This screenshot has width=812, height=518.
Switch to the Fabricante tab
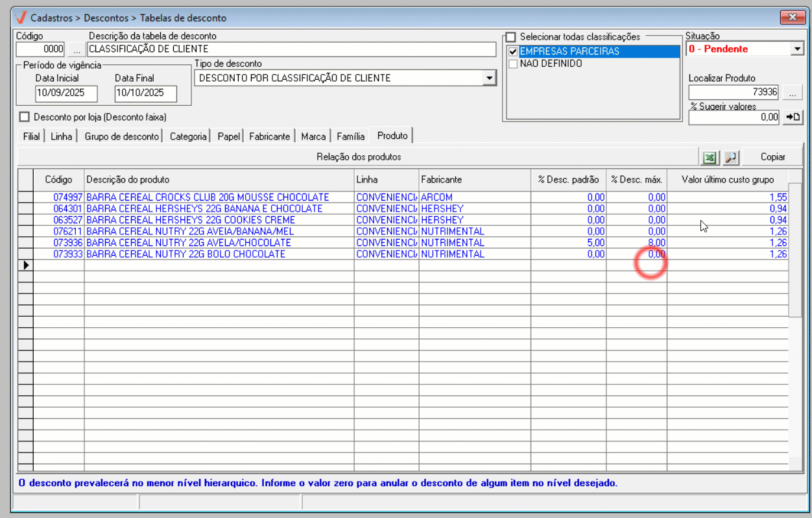coord(269,136)
